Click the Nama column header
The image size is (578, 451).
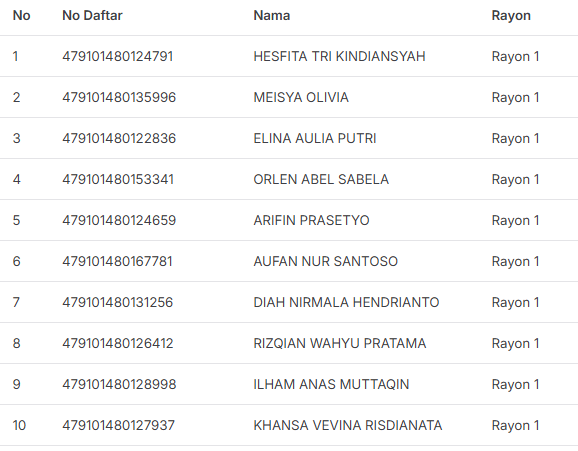[272, 15]
